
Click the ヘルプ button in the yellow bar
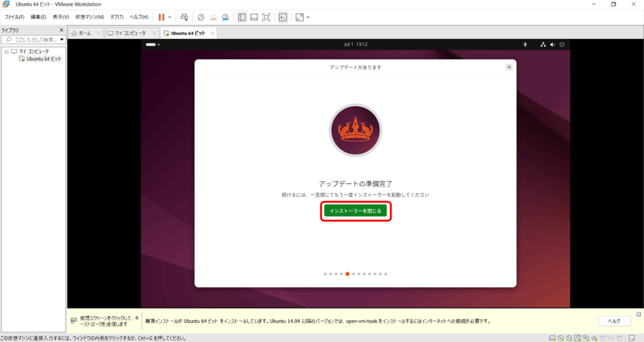click(614, 321)
